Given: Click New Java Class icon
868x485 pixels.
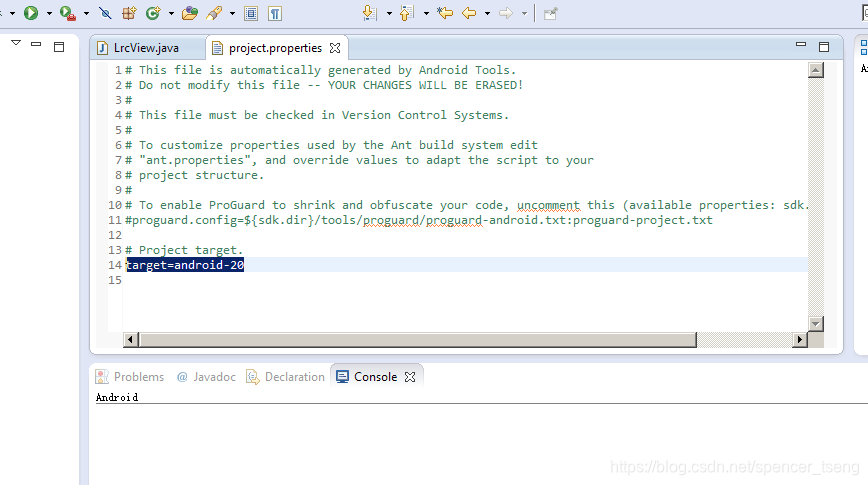Looking at the screenshot, I should [x=153, y=13].
